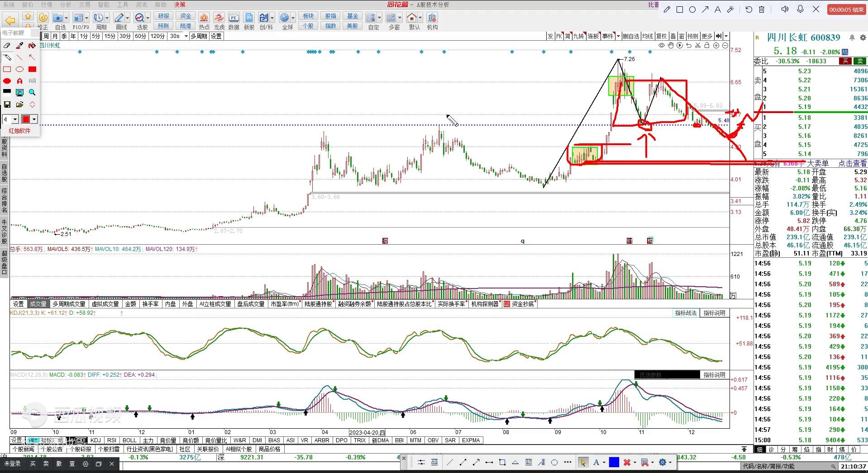Toggle the lock icon above chart
Viewport: 868px width, 473px height.
pyautogui.click(x=707, y=45)
